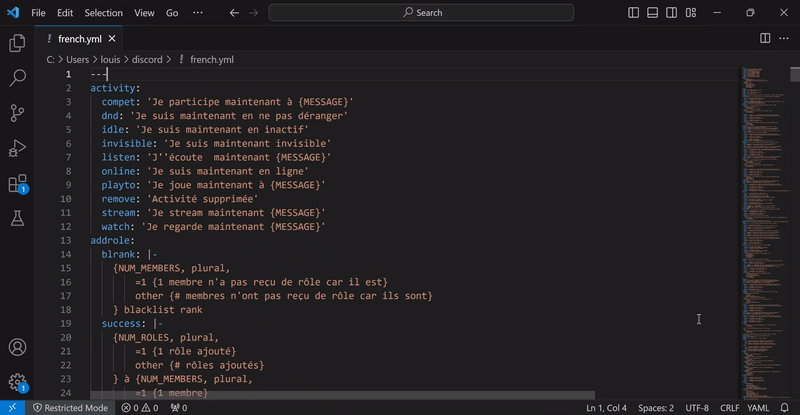The image size is (800, 415).
Task: Click the 'stream:' key on line 11
Action: pos(121,212)
